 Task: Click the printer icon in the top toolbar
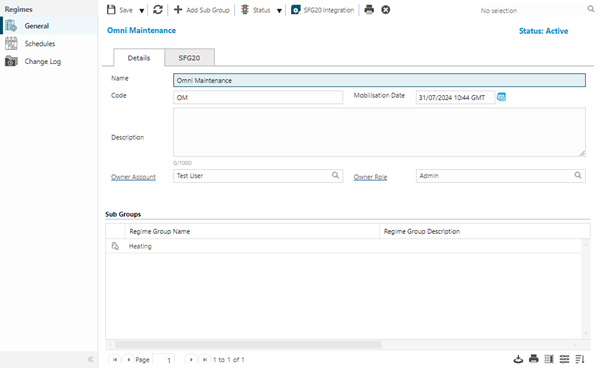(369, 10)
